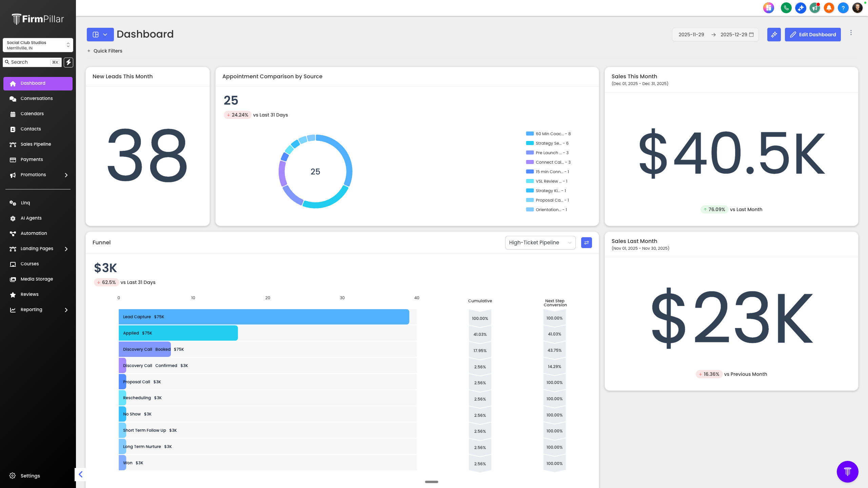The width and height of the screenshot is (868, 488).
Task: Open Sales Pipeline in the sidebar
Action: tap(36, 144)
